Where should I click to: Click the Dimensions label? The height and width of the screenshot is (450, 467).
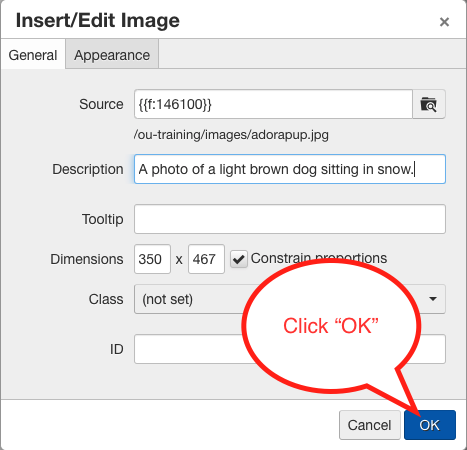pos(87,259)
